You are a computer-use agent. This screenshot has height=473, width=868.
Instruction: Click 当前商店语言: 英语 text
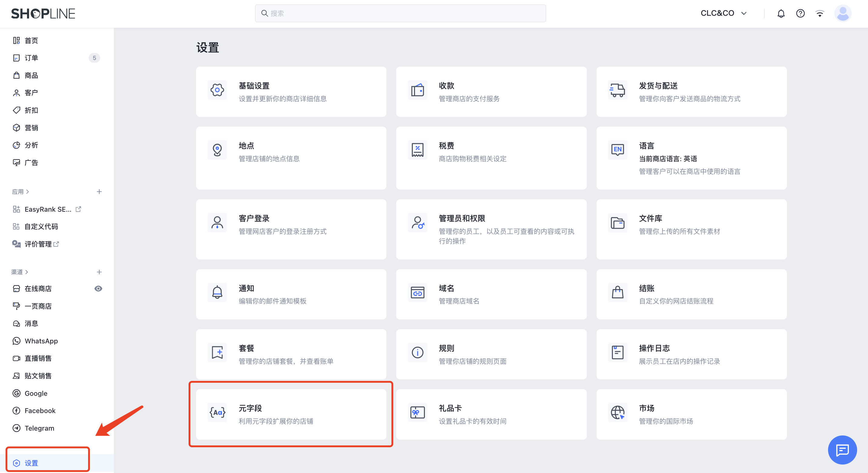tap(668, 159)
